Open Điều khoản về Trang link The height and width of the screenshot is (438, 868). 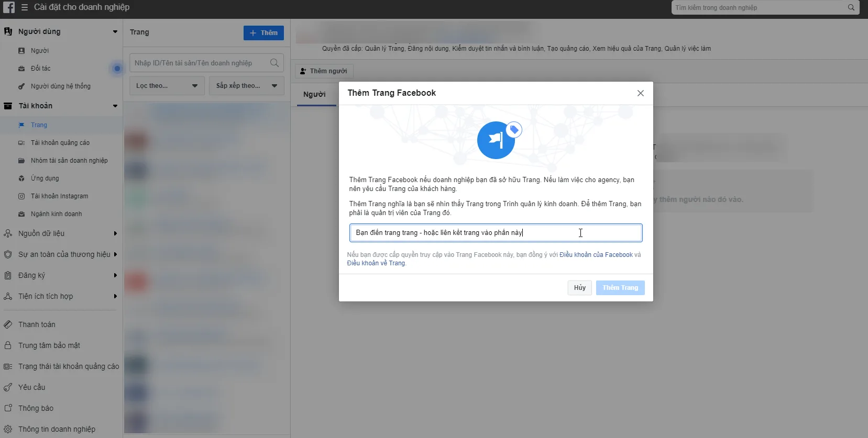click(x=376, y=263)
